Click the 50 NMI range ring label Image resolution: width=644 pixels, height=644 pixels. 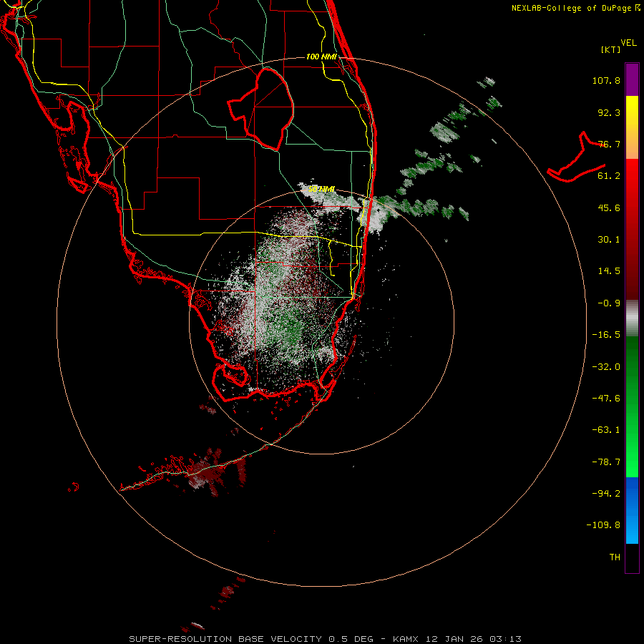[321, 189]
